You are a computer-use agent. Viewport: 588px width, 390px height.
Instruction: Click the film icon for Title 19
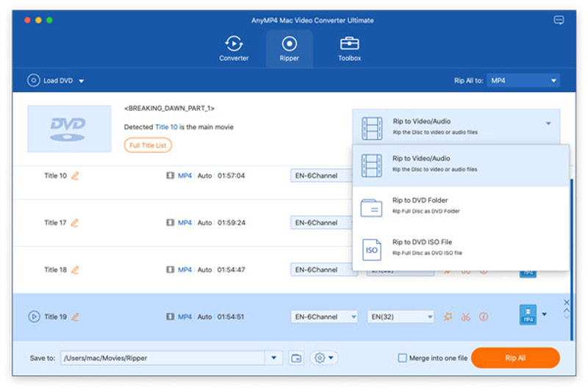click(171, 317)
